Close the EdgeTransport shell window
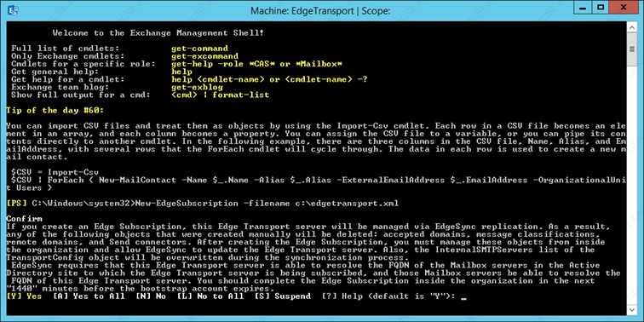 pos(625,8)
